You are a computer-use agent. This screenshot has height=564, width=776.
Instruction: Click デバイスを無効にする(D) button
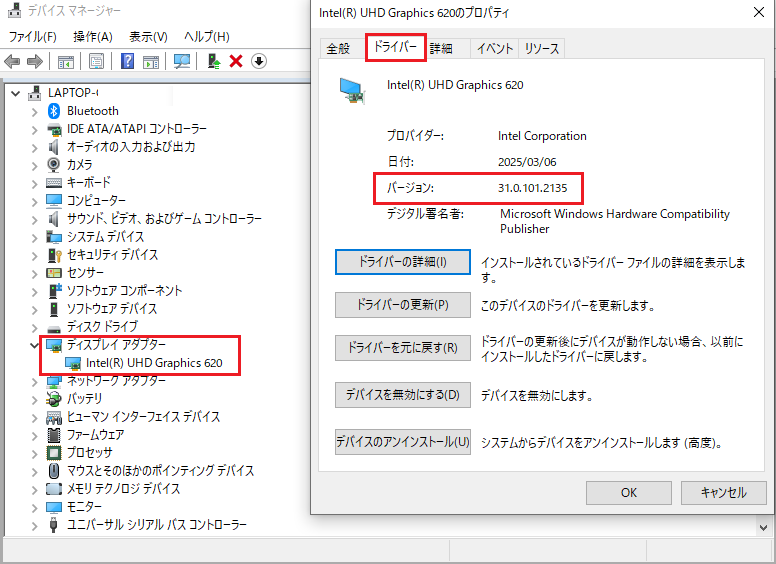(402, 395)
